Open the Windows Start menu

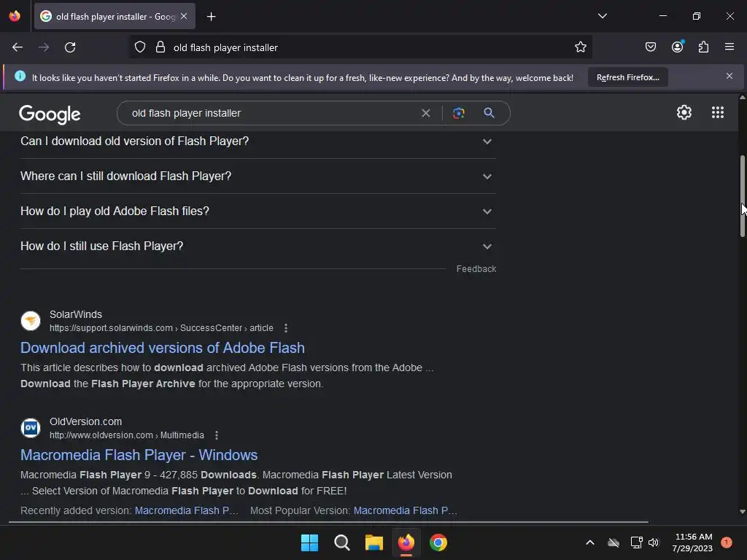pyautogui.click(x=309, y=542)
